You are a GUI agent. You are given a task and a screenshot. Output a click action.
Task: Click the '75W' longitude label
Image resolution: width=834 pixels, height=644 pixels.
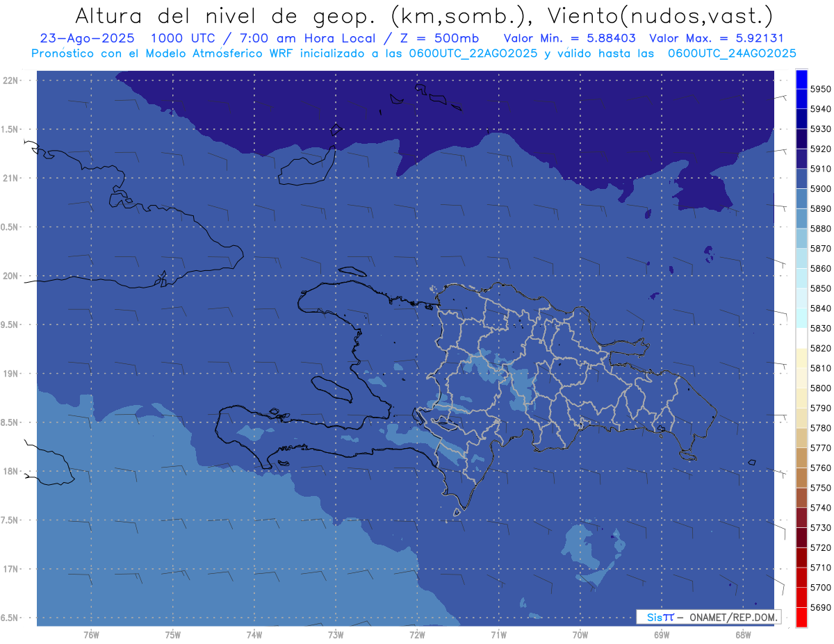tap(172, 634)
